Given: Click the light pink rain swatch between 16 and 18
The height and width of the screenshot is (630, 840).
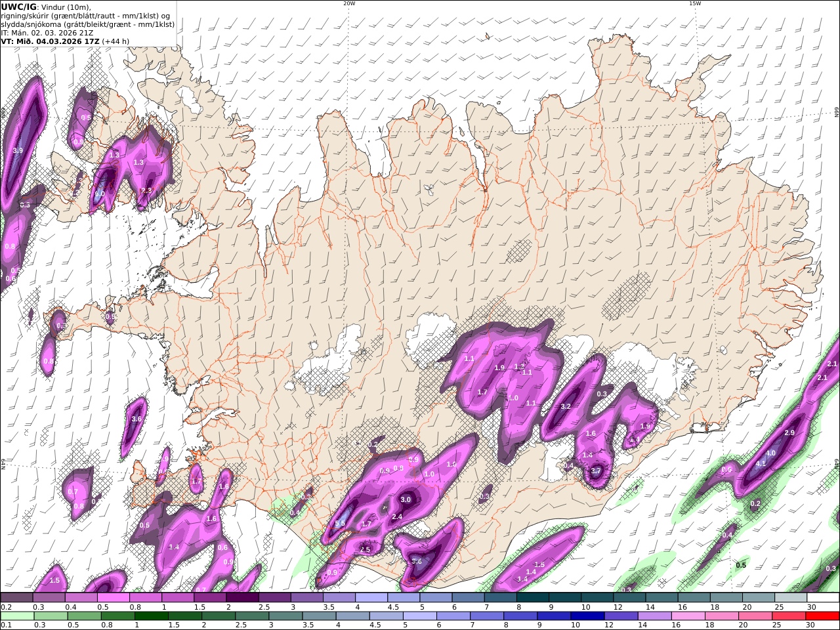Looking at the screenshot, I should pyautogui.click(x=688, y=616).
